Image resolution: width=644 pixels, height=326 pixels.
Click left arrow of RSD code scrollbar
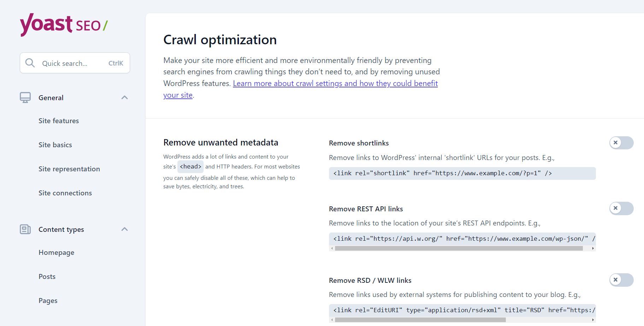(x=332, y=320)
